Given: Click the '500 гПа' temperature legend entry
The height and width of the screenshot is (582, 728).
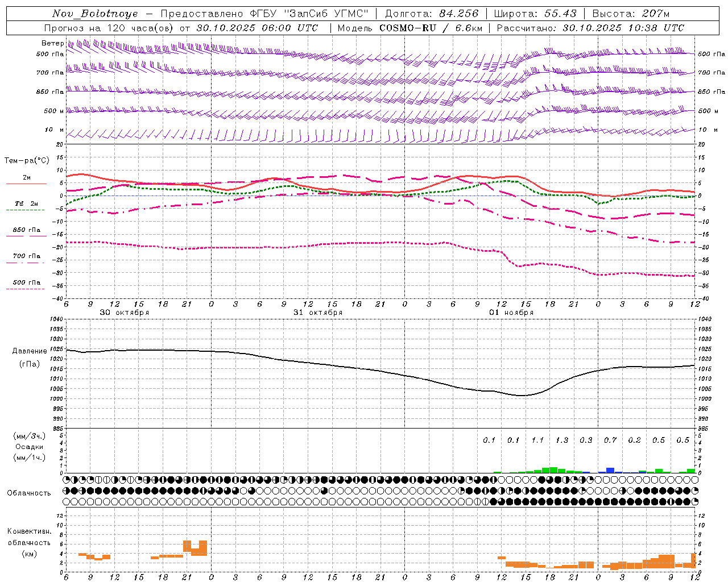Looking at the screenshot, I should [x=26, y=282].
